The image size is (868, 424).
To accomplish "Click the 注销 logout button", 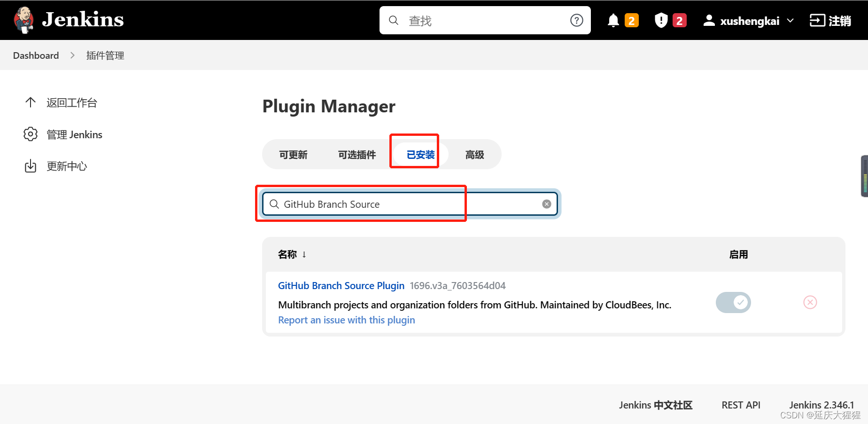I will [x=830, y=21].
